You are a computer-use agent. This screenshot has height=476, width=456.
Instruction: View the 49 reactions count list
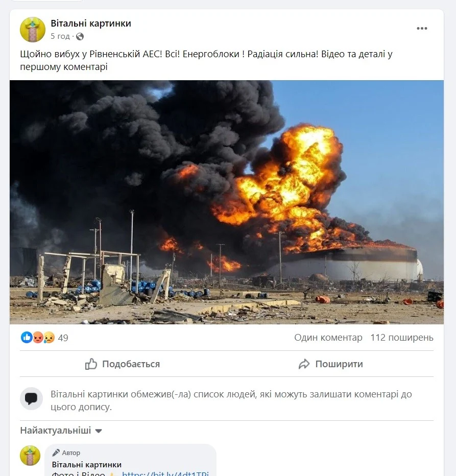pos(63,338)
